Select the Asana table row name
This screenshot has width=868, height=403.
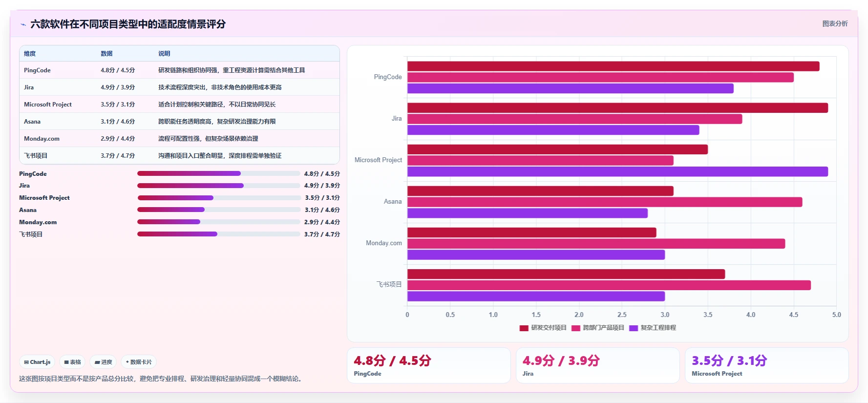pyautogui.click(x=32, y=122)
